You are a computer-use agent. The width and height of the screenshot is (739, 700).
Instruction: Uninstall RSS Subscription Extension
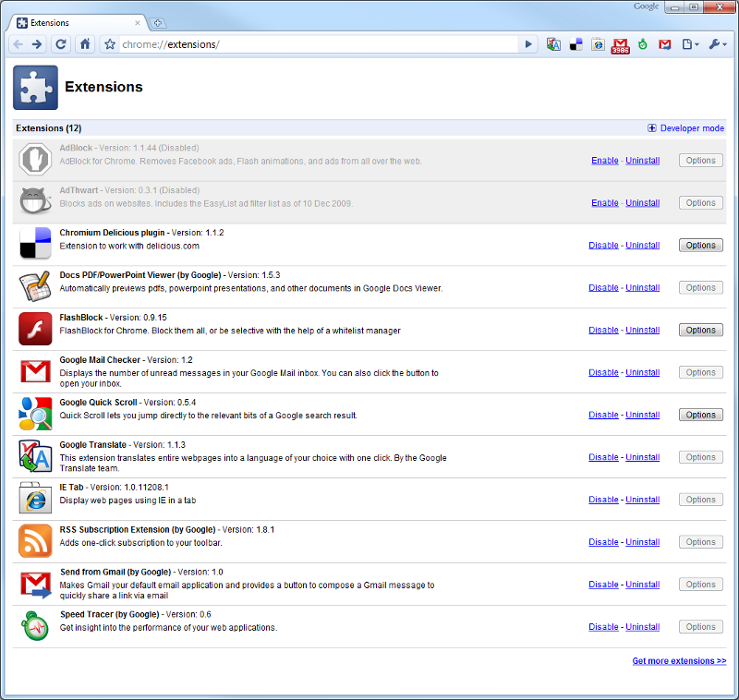(642, 542)
